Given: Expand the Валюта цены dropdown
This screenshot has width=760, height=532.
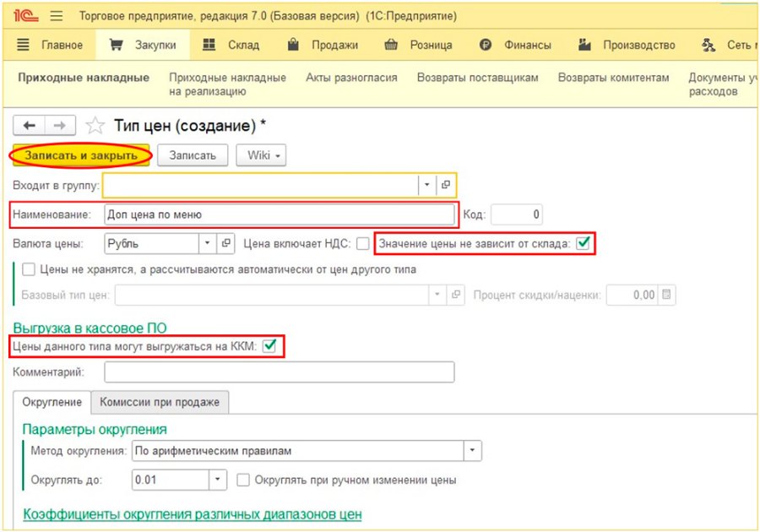Looking at the screenshot, I should click(207, 243).
